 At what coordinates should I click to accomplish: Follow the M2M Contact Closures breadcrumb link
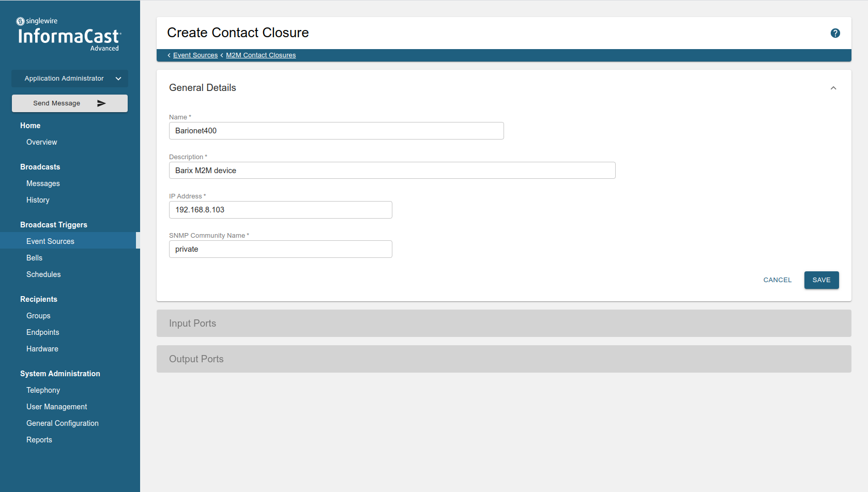tap(261, 55)
